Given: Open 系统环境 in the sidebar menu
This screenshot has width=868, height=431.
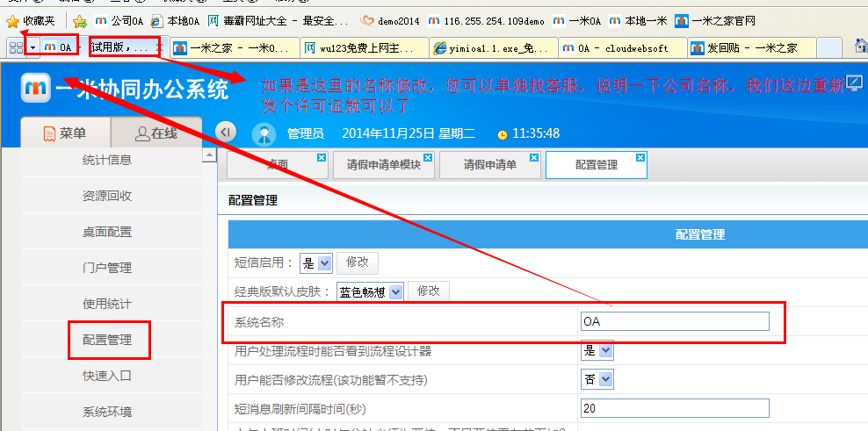Looking at the screenshot, I should click(107, 412).
